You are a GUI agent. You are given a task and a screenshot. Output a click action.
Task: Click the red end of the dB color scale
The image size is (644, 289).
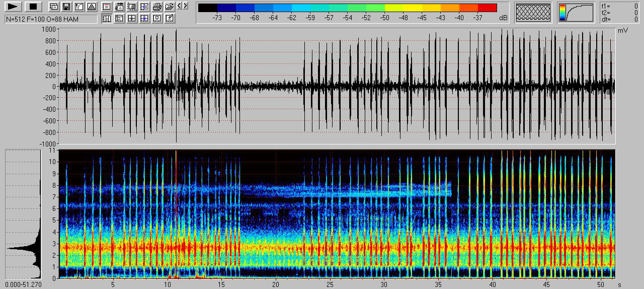tap(487, 8)
